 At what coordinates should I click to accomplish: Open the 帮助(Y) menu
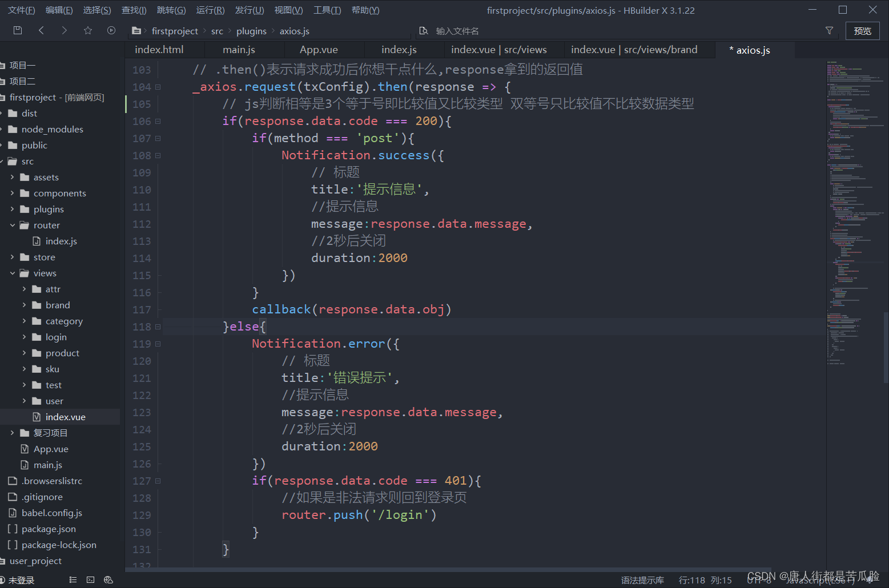tap(365, 10)
